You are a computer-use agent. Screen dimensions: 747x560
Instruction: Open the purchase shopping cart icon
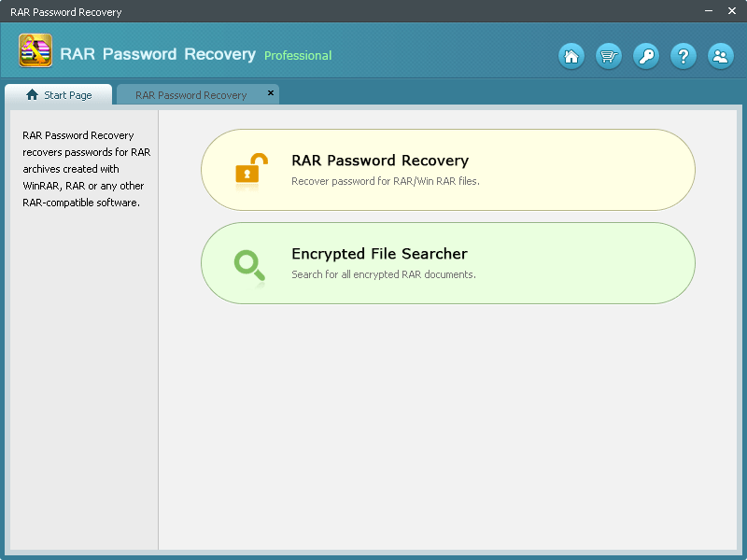(609, 56)
